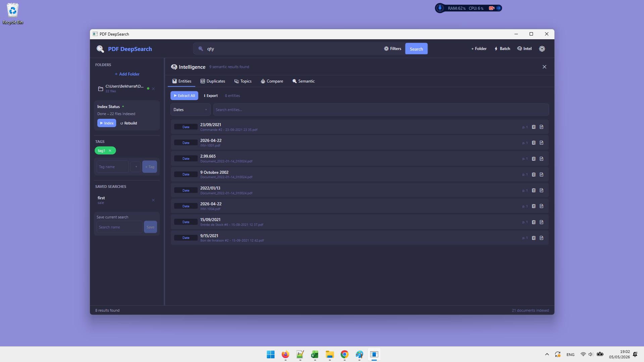Copy the INV-1004.pdf date with clipboard icon

(x=534, y=206)
